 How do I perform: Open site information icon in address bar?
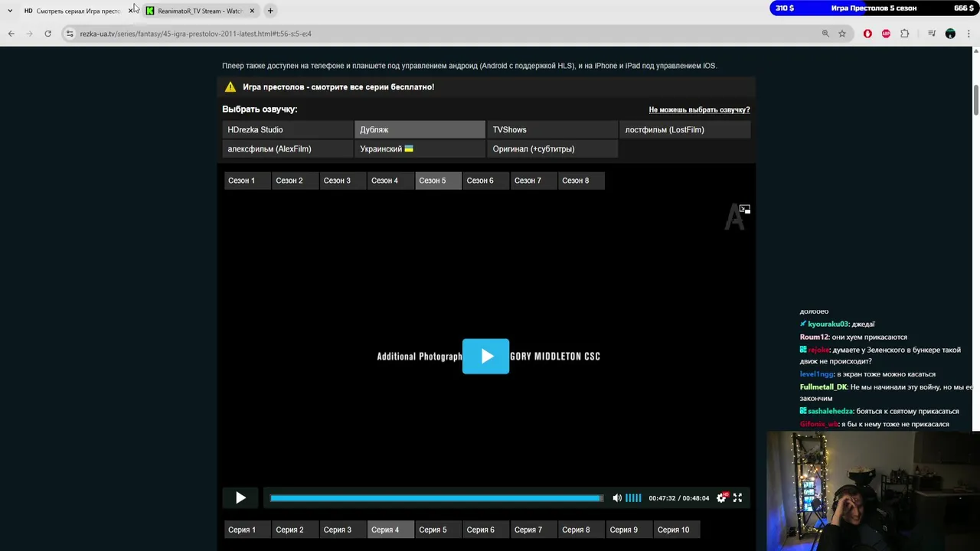click(x=70, y=34)
